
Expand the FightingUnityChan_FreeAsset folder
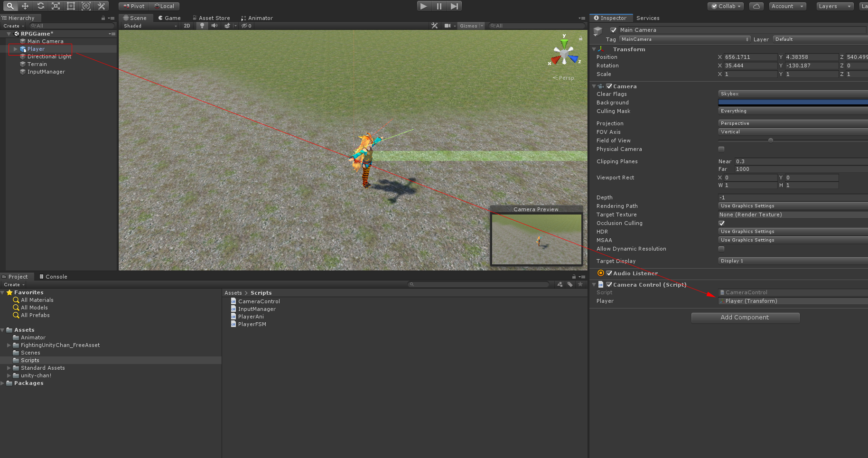tap(9, 345)
